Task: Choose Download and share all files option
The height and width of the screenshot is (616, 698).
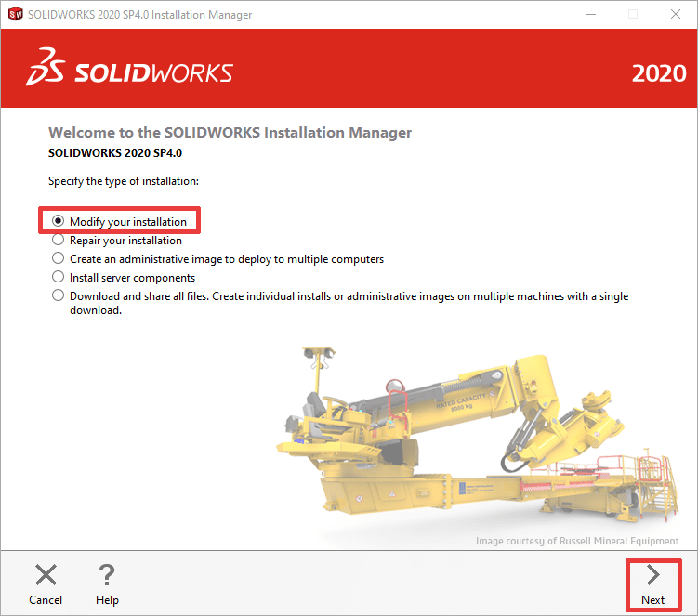Action: tap(58, 295)
